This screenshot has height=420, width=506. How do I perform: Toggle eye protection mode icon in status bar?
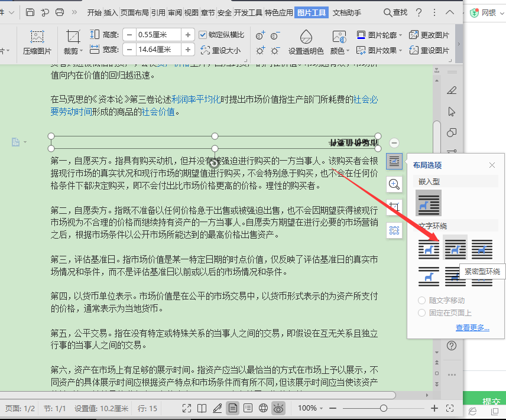[278, 408]
